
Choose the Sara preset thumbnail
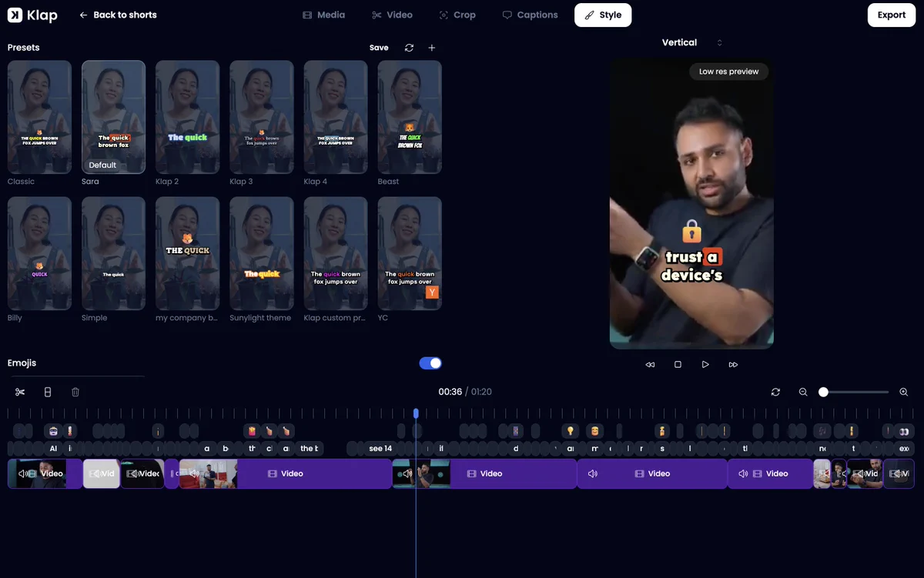tap(113, 117)
